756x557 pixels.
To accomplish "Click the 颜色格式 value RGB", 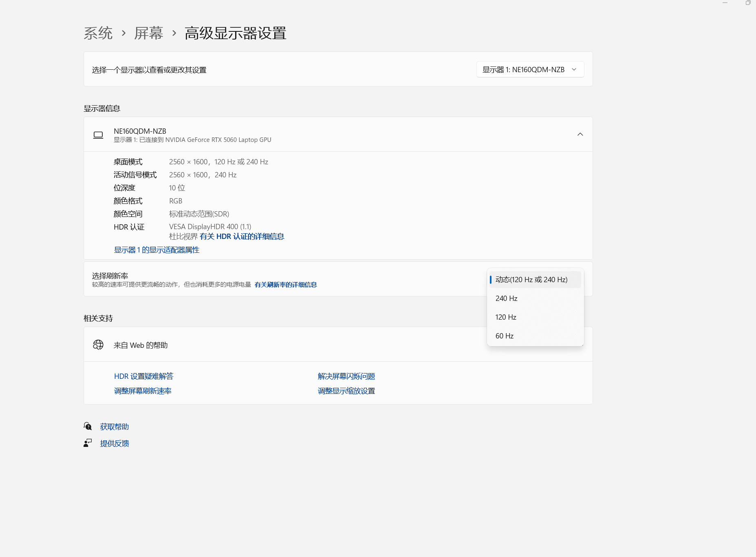I will (176, 201).
